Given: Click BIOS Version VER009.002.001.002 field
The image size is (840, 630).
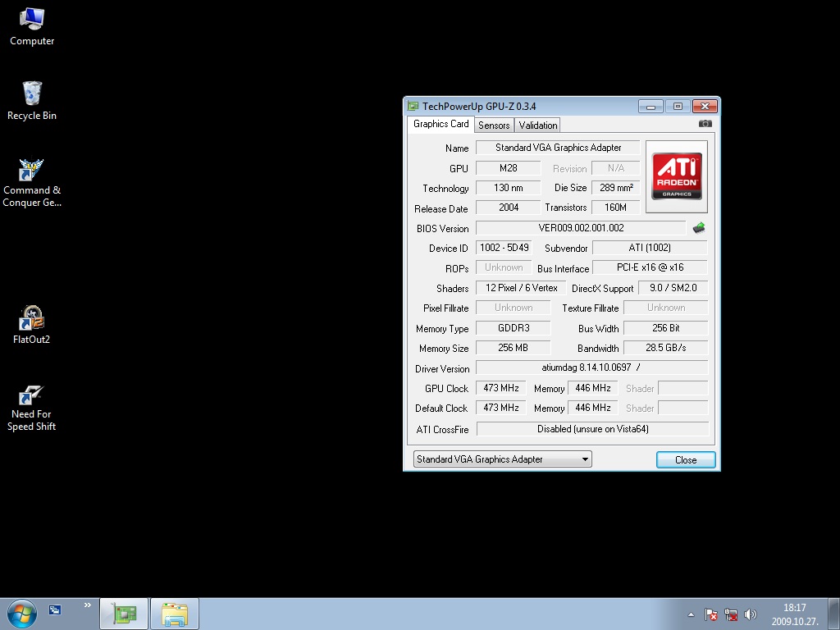Looking at the screenshot, I should click(x=581, y=228).
